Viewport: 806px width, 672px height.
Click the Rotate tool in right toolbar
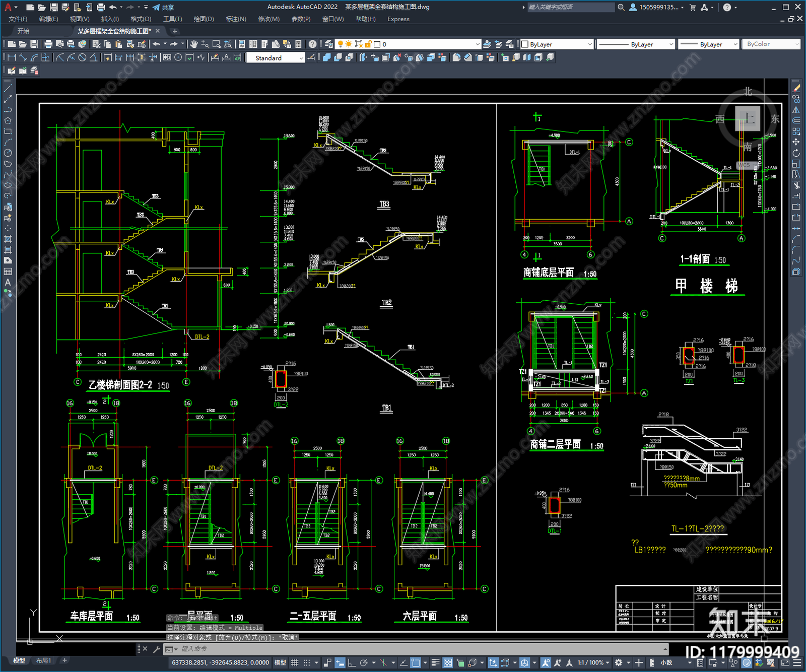(x=796, y=153)
